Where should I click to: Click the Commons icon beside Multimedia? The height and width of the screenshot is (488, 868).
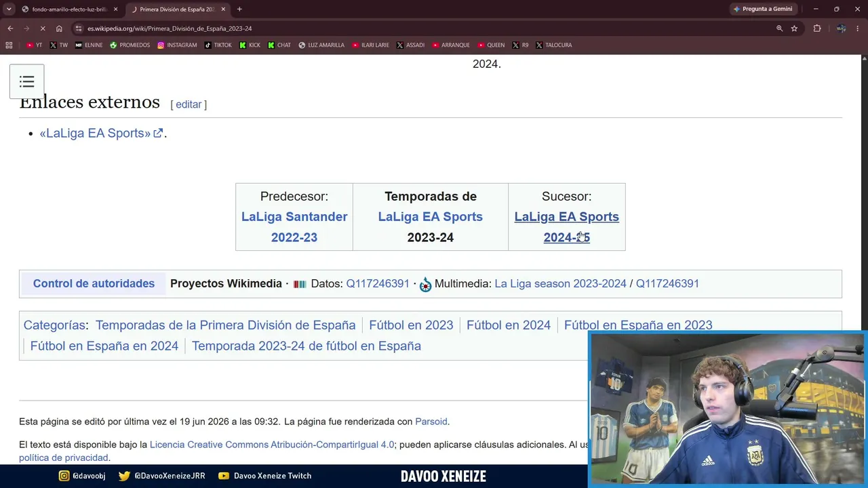[425, 284]
